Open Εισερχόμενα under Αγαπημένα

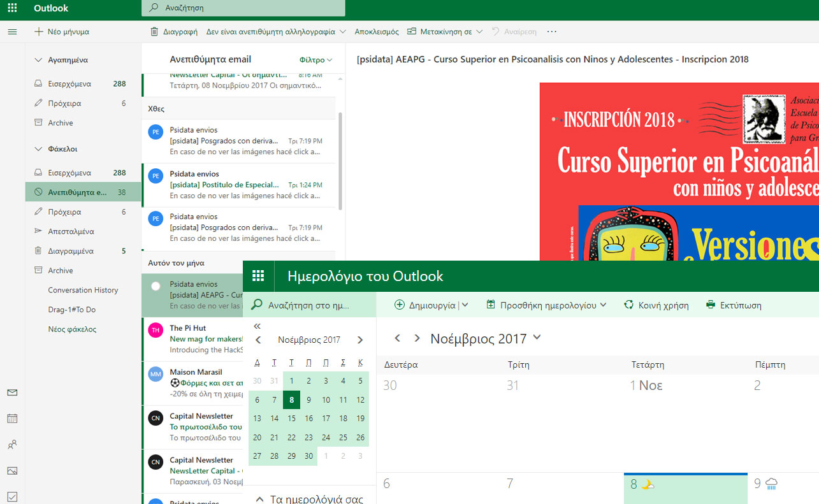[x=83, y=83]
